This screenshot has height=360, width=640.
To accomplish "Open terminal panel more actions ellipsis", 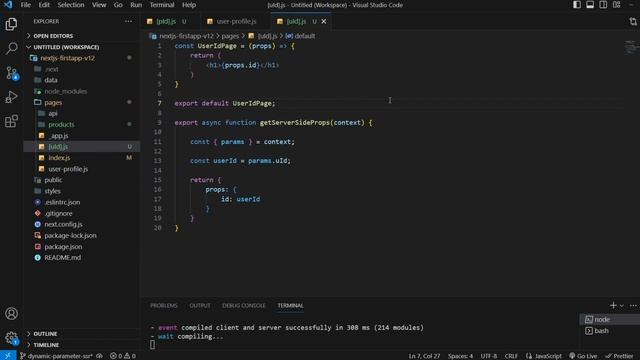I will (633, 305).
